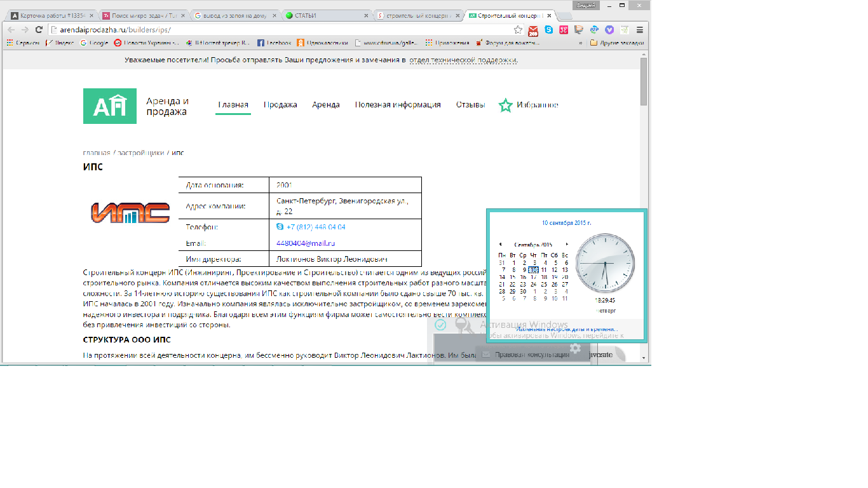Expand hidden bookmarks with » chevron
Screen dimensions: 868x488
[x=580, y=43]
